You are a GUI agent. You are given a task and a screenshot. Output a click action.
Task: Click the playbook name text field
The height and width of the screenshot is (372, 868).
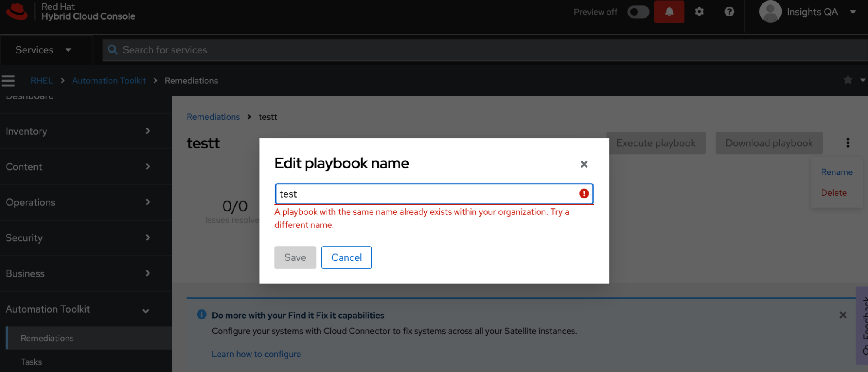[426, 194]
